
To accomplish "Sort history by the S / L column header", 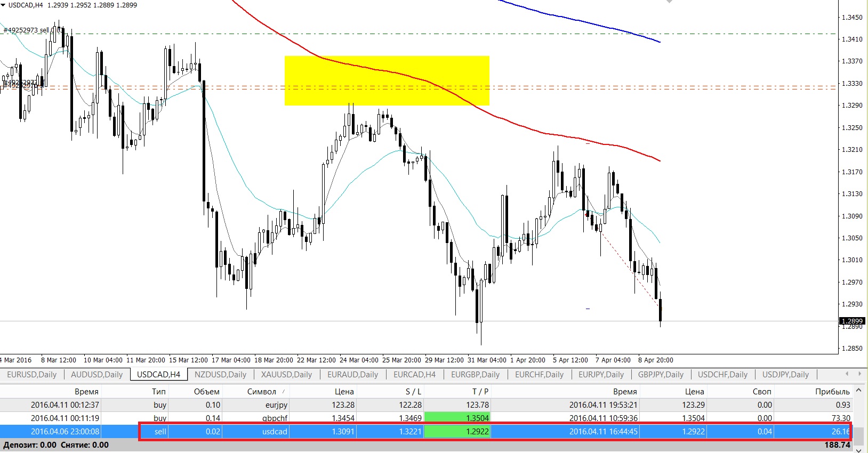I will click(x=413, y=391).
